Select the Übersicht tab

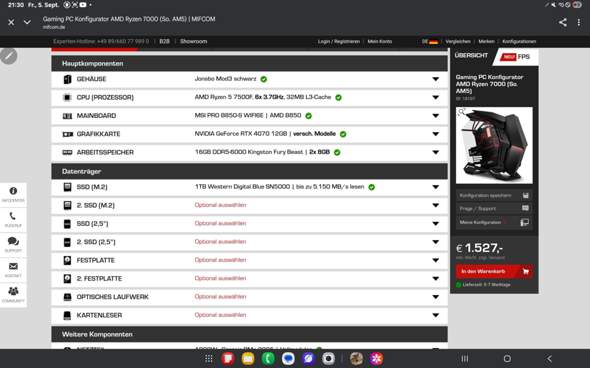(x=471, y=55)
